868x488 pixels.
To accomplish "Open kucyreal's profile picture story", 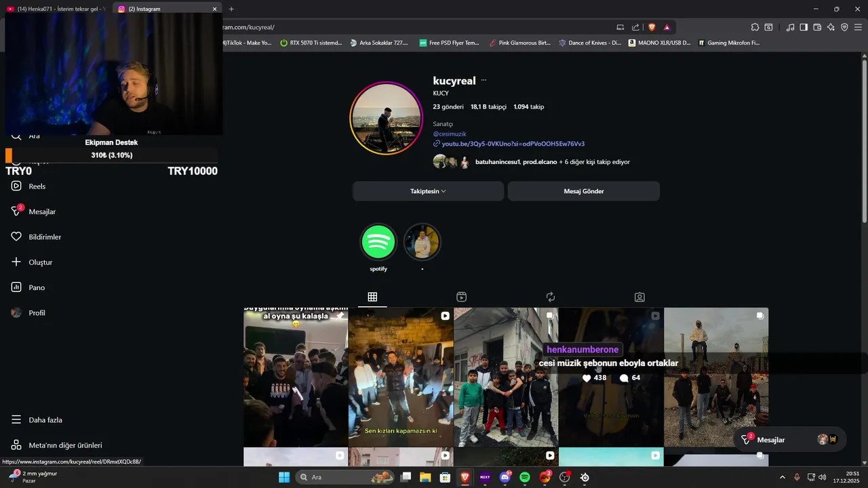I will click(x=387, y=118).
